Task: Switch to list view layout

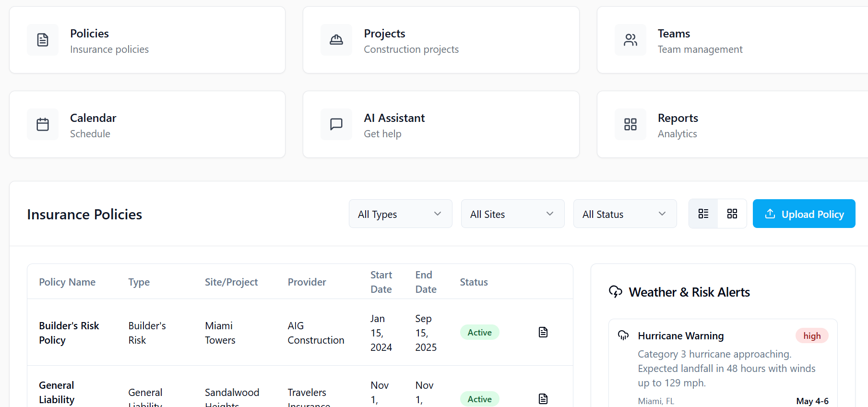Action: 703,214
